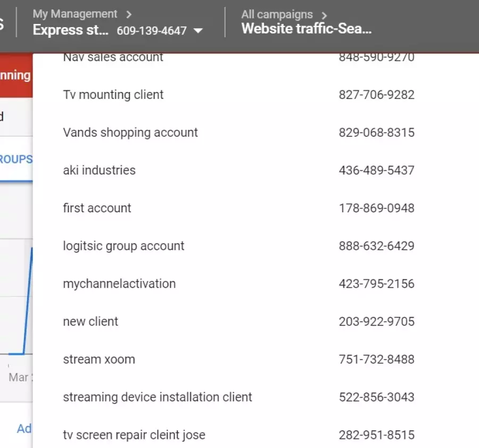Click the My Management breadcrumb chevron
The image size is (479, 448).
tap(129, 14)
